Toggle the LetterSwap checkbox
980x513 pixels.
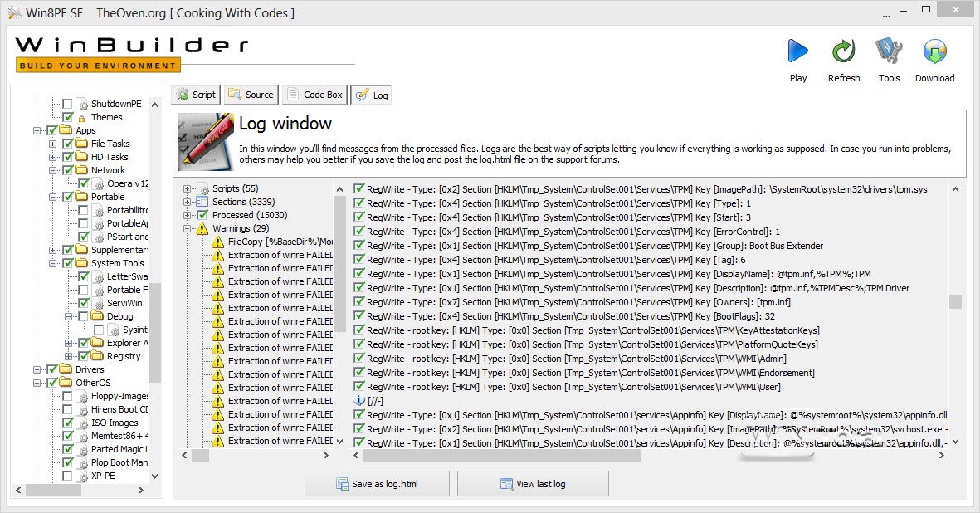(x=83, y=276)
